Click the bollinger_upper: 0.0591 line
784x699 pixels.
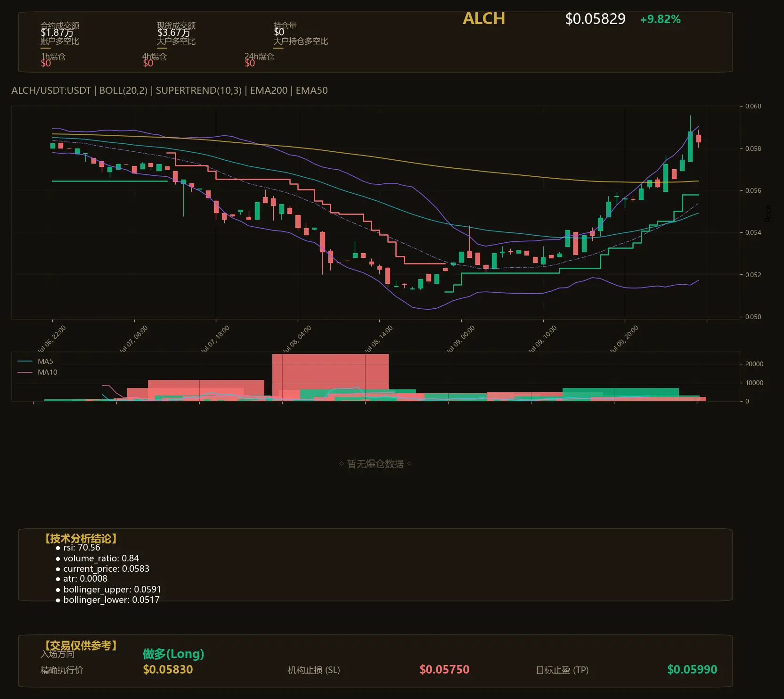(108, 590)
